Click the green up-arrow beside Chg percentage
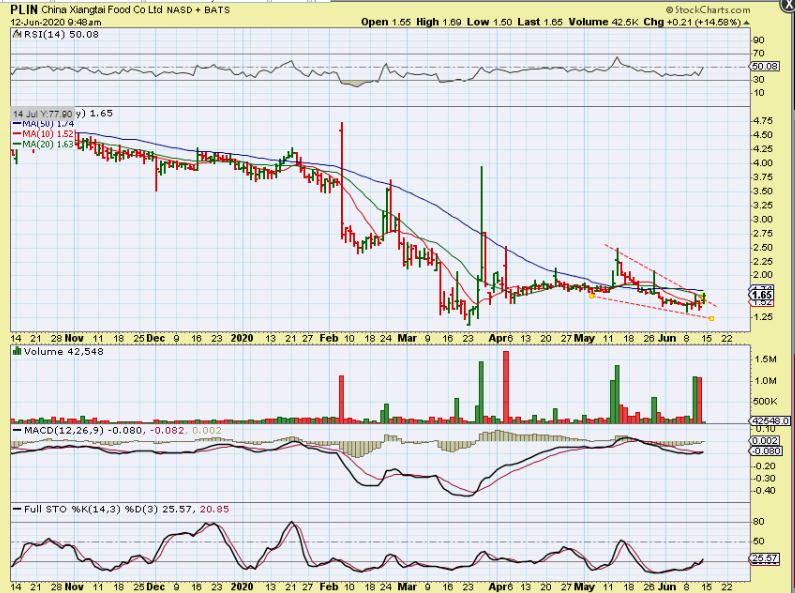This screenshot has width=795, height=593. click(x=746, y=23)
